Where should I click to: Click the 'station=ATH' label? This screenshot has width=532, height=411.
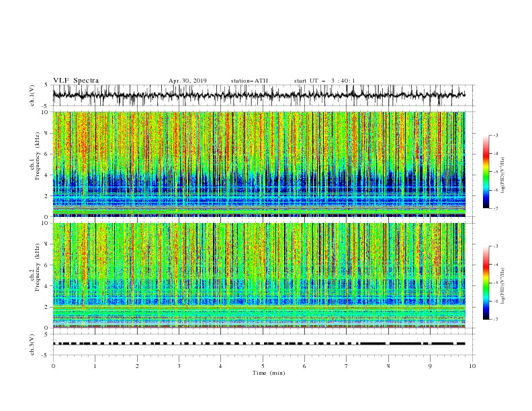click(249, 81)
